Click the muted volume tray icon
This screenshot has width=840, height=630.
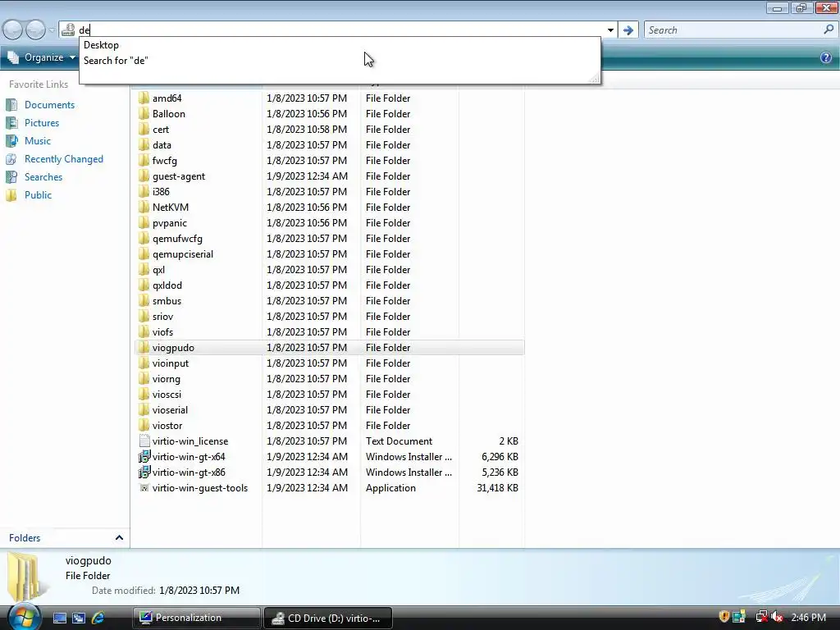coord(778,617)
